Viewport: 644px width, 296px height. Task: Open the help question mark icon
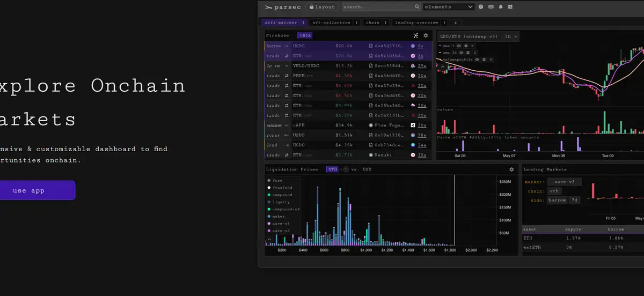coord(481,7)
